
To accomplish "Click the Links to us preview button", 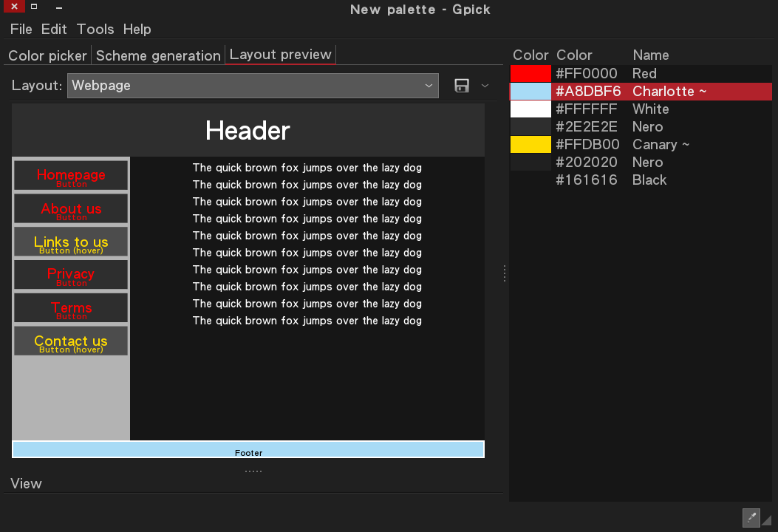I will pos(71,242).
